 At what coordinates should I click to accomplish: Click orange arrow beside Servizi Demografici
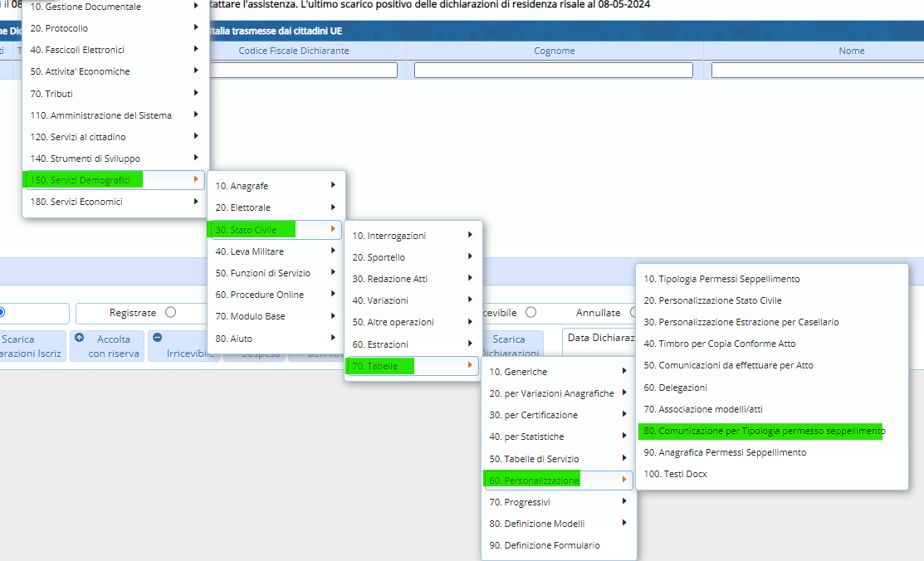coord(195,179)
